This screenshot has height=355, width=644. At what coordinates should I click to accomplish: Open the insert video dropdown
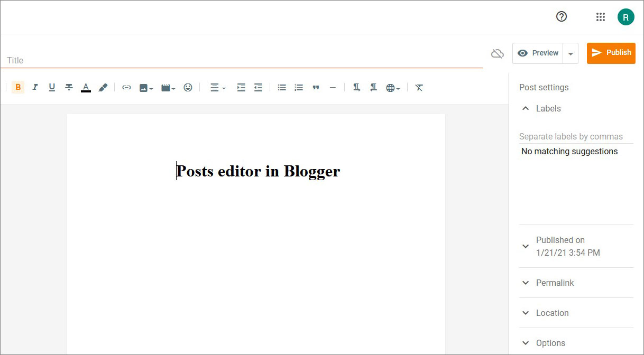click(168, 88)
